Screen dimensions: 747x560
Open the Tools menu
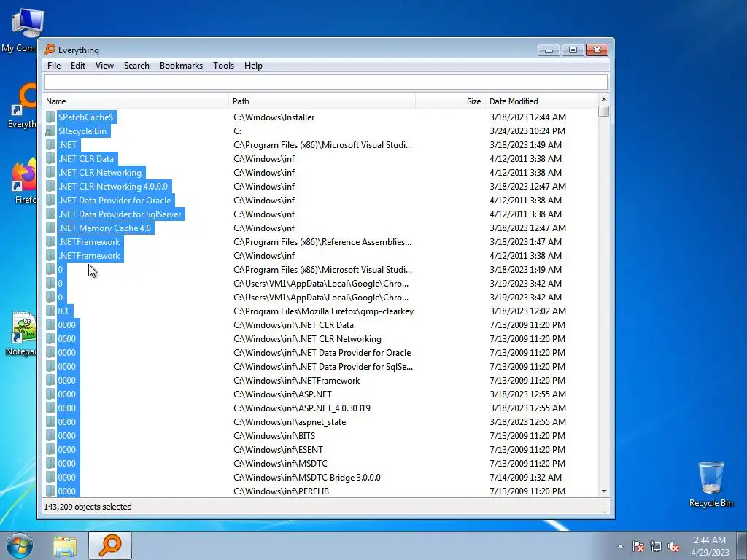223,66
